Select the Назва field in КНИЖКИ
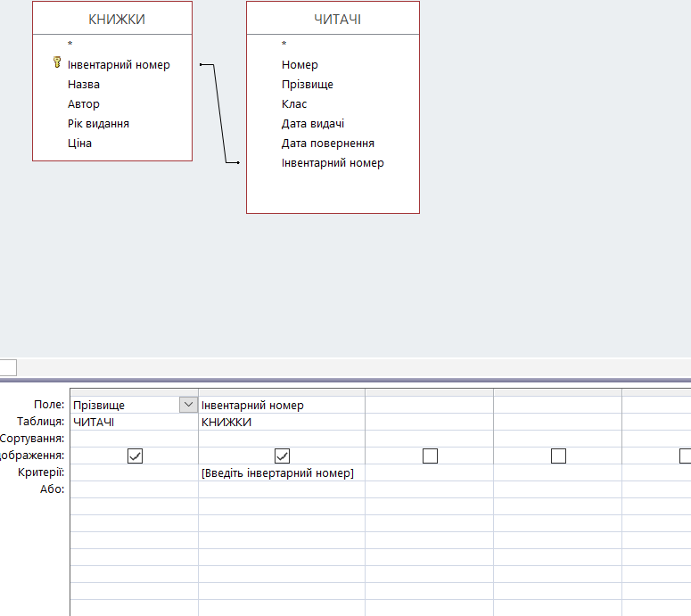Screen dimensions: 691x616 pyautogui.click(x=84, y=84)
